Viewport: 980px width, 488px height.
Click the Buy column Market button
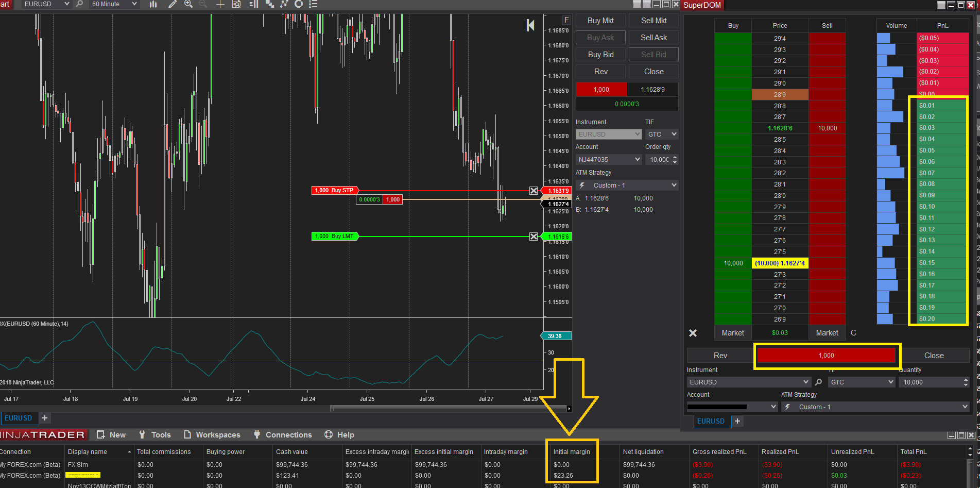pyautogui.click(x=733, y=333)
